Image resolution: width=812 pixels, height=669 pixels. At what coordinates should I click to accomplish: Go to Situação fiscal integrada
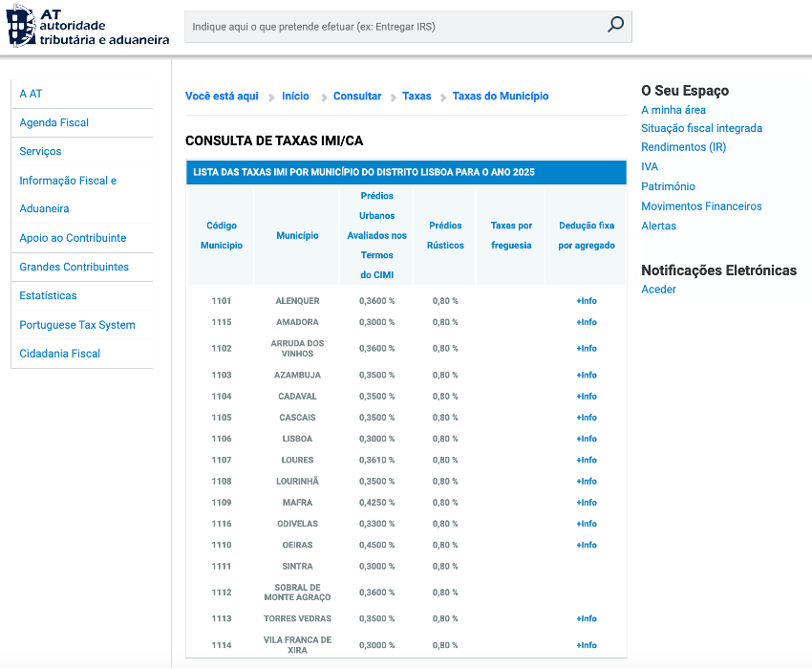[x=701, y=128]
